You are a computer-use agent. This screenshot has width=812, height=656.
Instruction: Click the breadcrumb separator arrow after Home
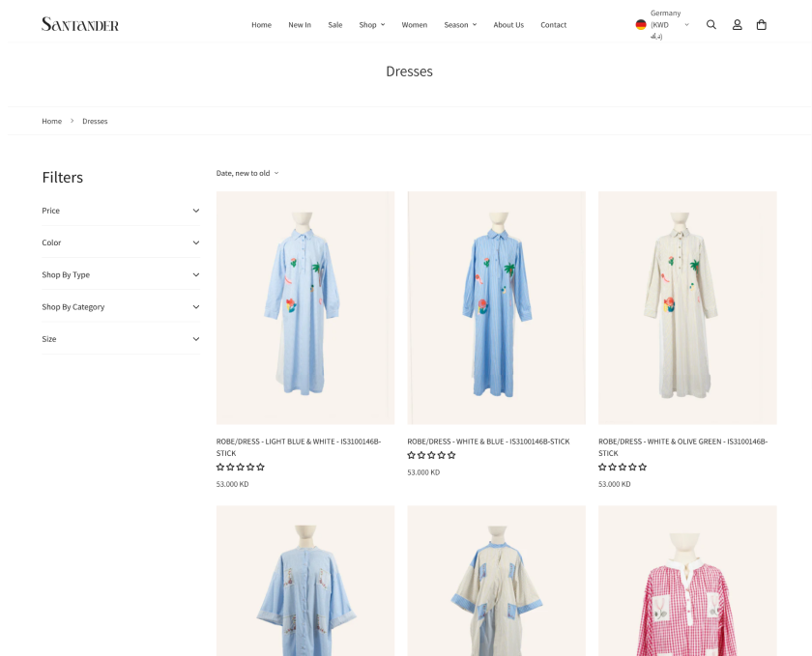(x=72, y=121)
